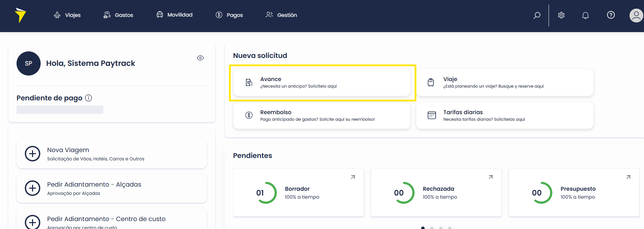Open Borrador pending card arrow
This screenshot has height=229, width=644.
(353, 177)
